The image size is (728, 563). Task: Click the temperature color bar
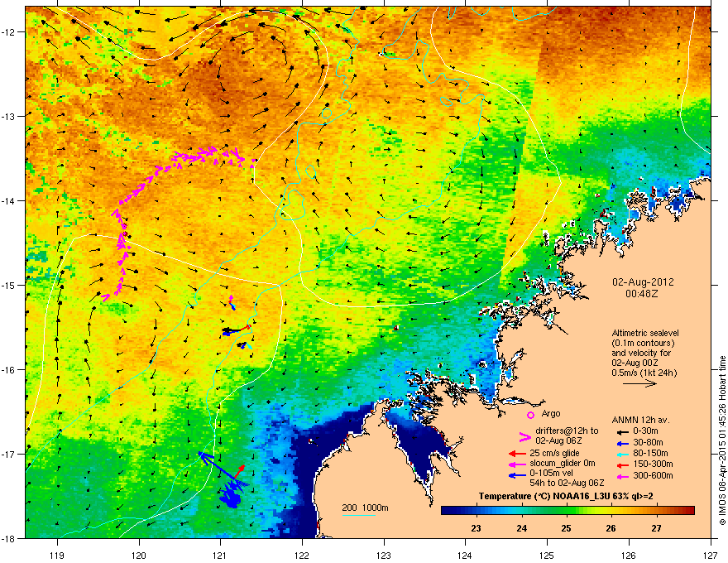pos(568,511)
